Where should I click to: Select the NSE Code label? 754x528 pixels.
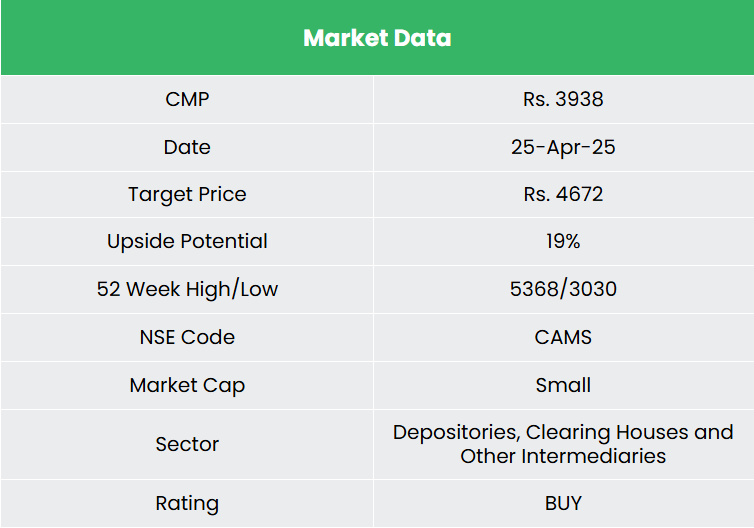click(187, 337)
